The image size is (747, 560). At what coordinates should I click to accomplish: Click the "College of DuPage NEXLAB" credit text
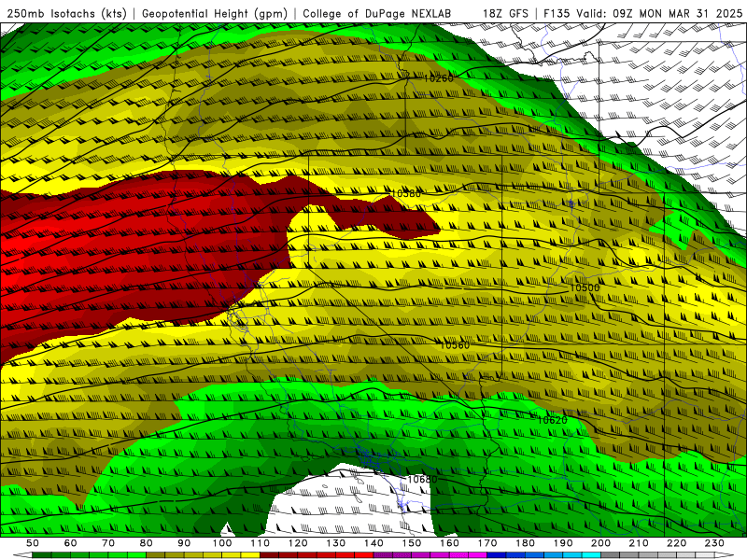pyautogui.click(x=376, y=13)
